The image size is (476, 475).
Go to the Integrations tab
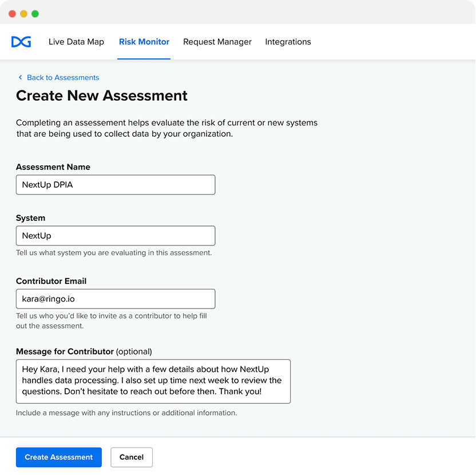(288, 42)
